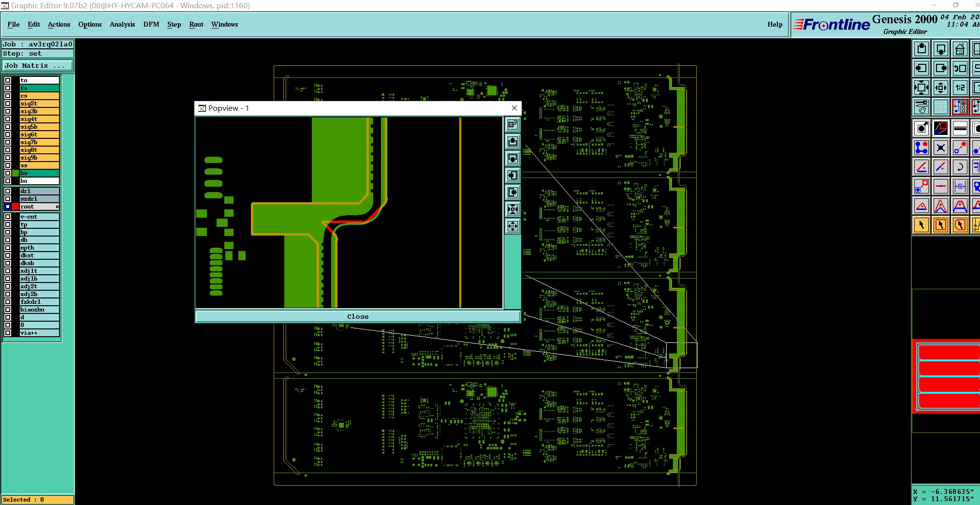
Task: Select the polygon selection arrow tool
Action: [960, 225]
